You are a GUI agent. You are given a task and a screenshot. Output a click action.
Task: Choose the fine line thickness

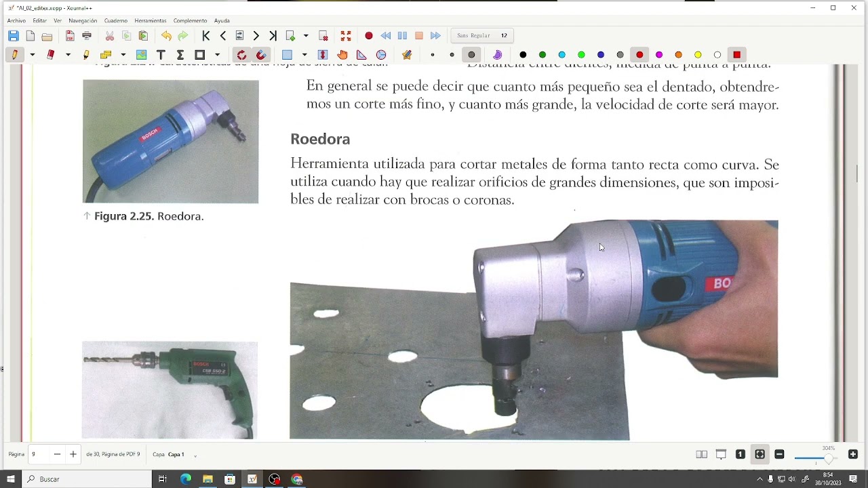point(433,55)
